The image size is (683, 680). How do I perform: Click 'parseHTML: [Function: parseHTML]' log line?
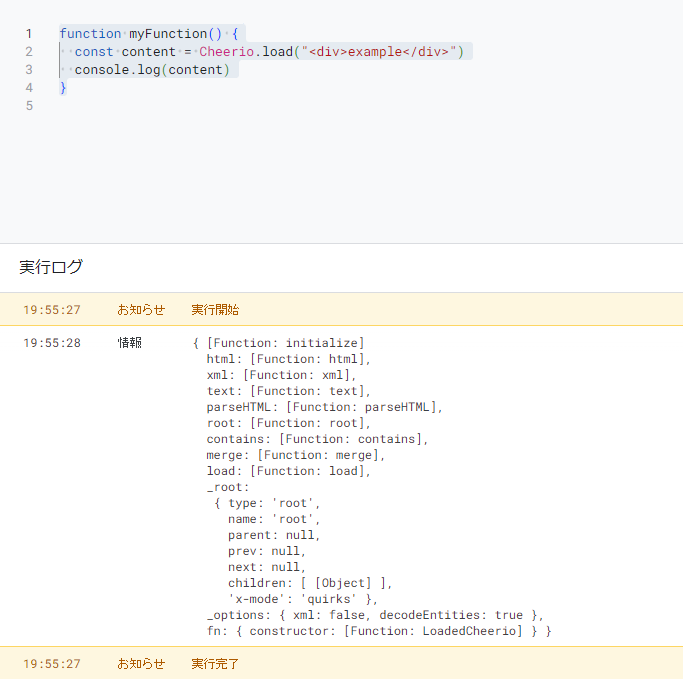(325, 407)
